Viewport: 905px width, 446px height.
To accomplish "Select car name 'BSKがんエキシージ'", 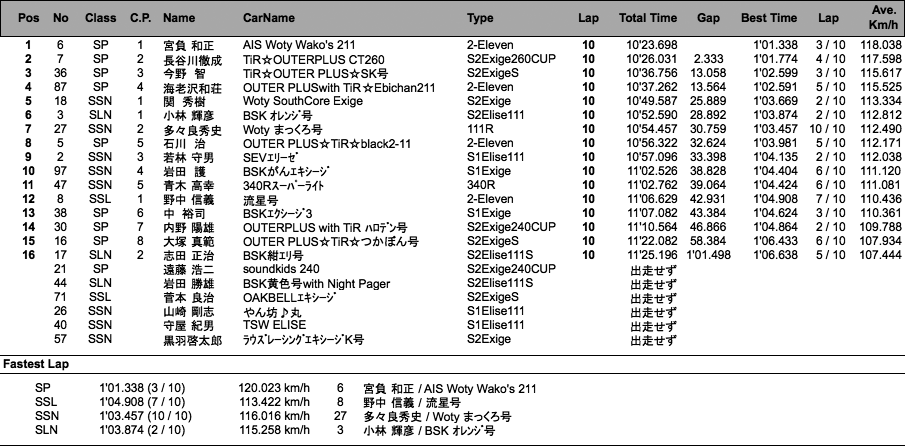I will pyautogui.click(x=286, y=171).
